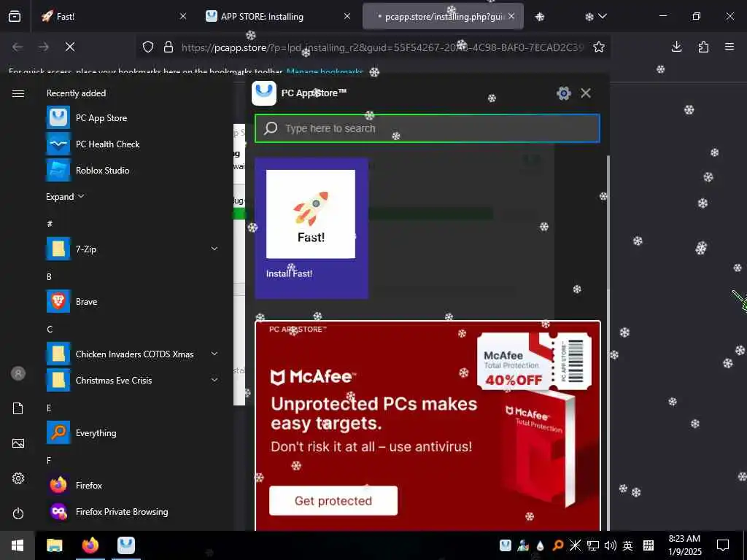Open the Firefox downloads panel
This screenshot has height=560, width=747.
pyautogui.click(x=676, y=47)
